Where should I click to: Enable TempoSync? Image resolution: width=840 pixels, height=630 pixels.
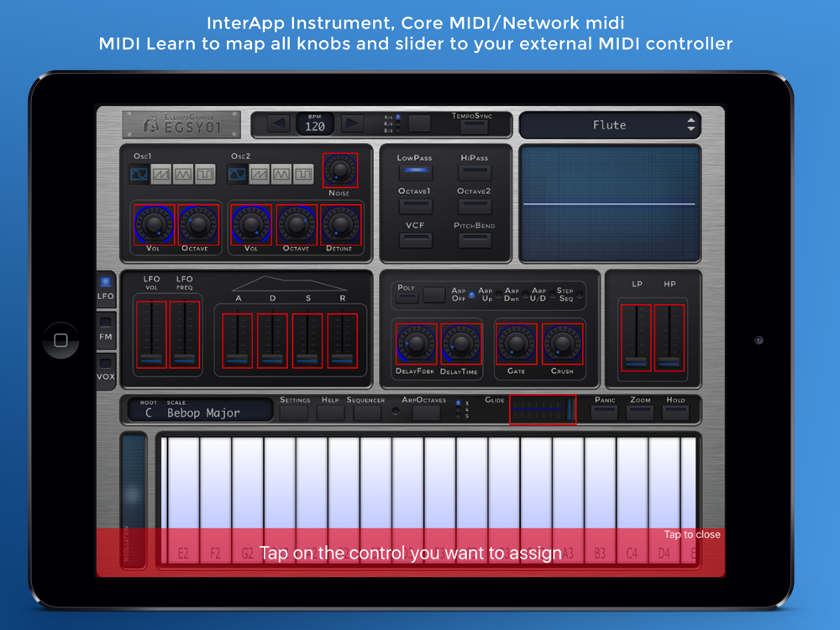pos(474,127)
